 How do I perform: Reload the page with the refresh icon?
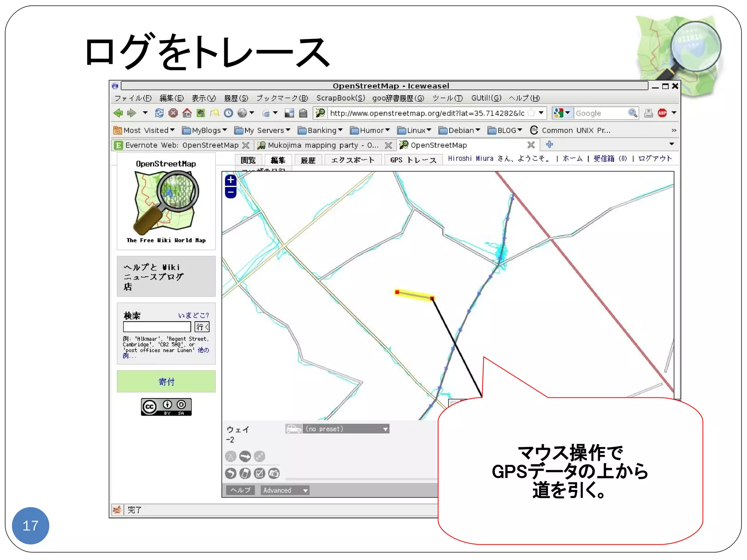pos(159,113)
